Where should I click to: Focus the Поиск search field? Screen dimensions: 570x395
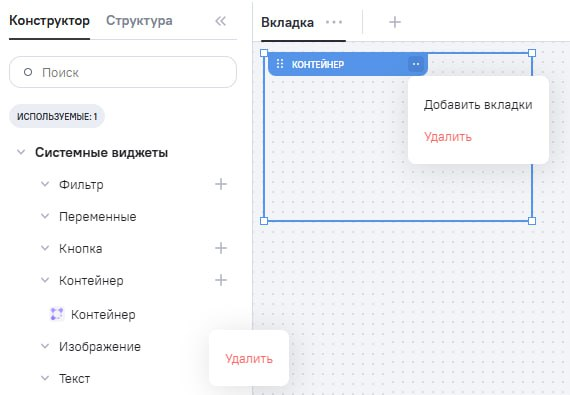[x=123, y=72]
